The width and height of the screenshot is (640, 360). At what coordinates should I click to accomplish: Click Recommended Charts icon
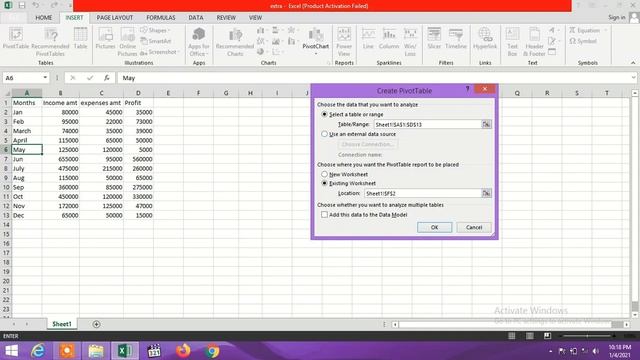click(235, 42)
